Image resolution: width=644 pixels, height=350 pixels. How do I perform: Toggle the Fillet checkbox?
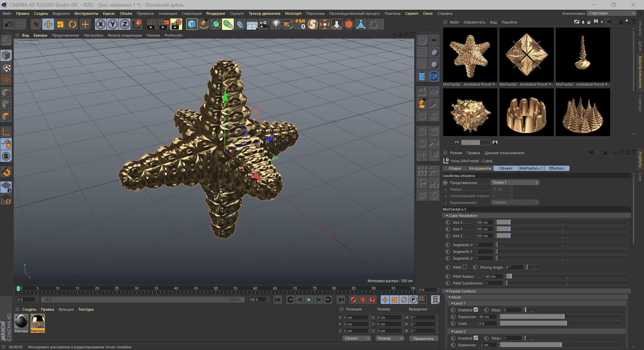465,267
